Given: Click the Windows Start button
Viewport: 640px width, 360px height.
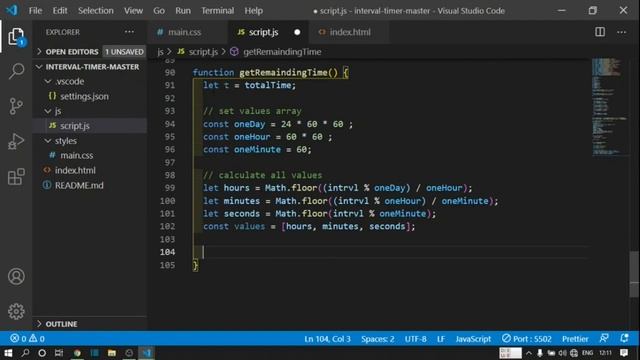Looking at the screenshot, I should (8, 353).
